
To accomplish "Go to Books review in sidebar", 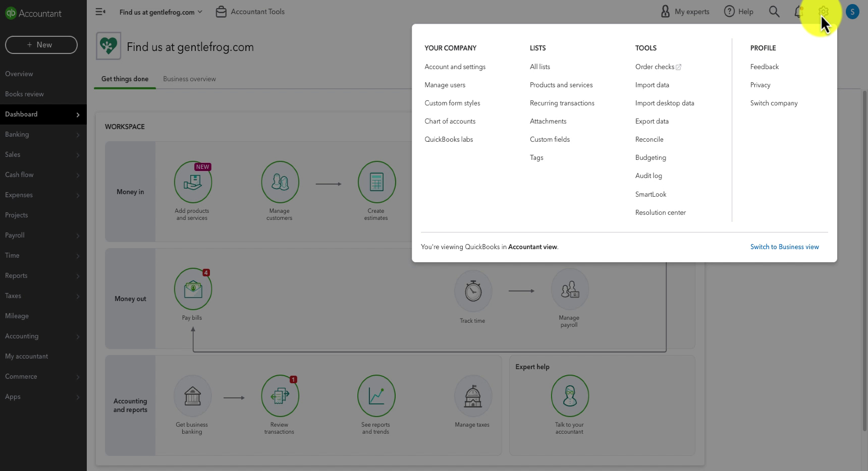I will click(x=43, y=94).
